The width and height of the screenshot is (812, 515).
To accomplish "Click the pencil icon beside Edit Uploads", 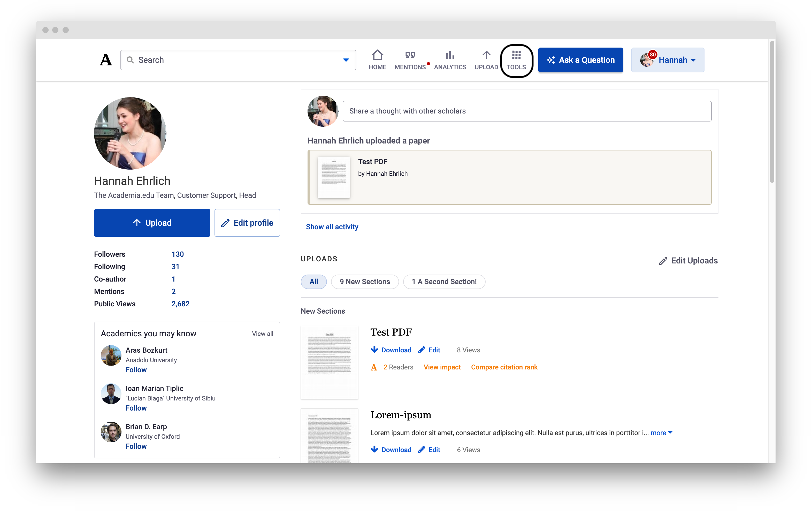I will point(663,261).
